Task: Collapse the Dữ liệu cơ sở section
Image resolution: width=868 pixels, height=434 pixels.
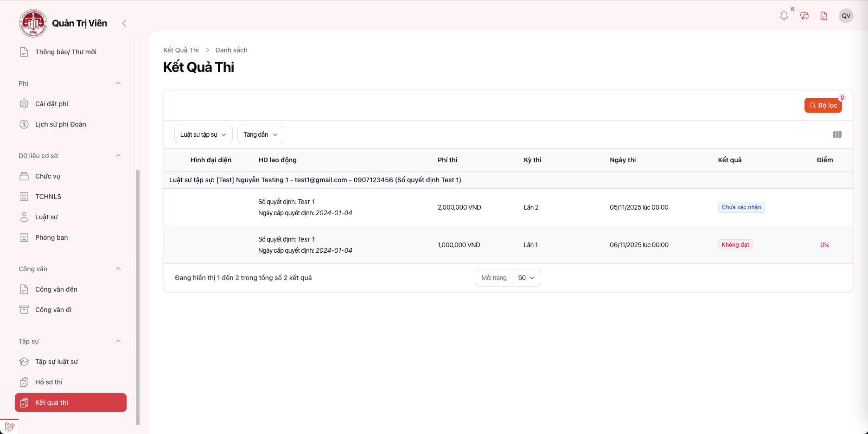Action: click(x=118, y=156)
